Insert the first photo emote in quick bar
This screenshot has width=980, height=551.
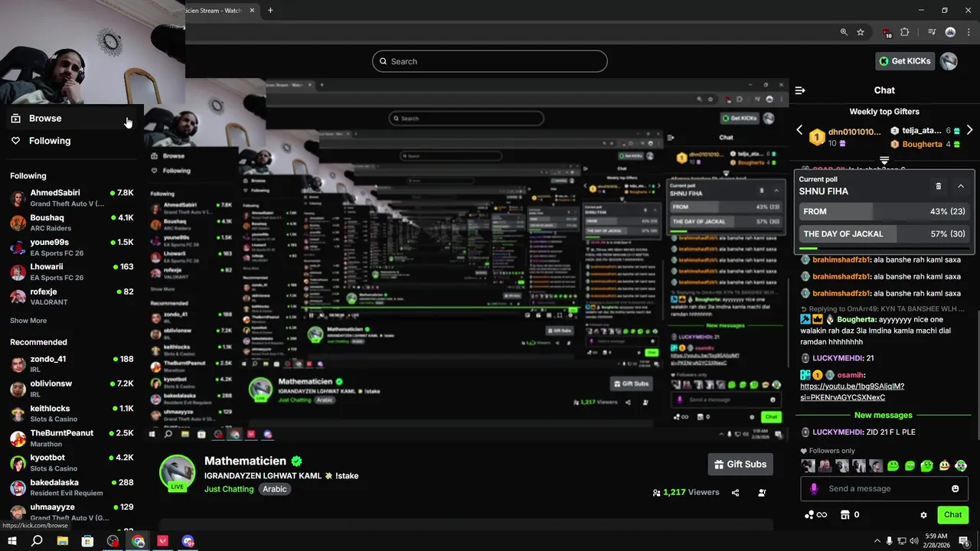808,465
